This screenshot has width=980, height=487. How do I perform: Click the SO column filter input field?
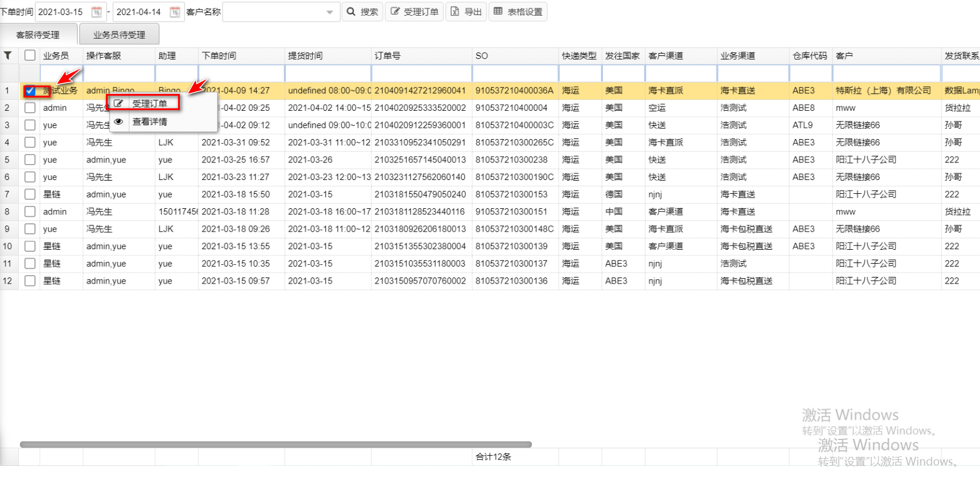pyautogui.click(x=515, y=73)
